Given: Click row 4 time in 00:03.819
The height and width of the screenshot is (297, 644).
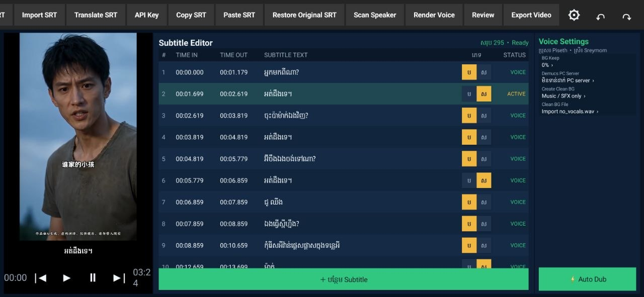Looking at the screenshot, I should click(x=190, y=137).
